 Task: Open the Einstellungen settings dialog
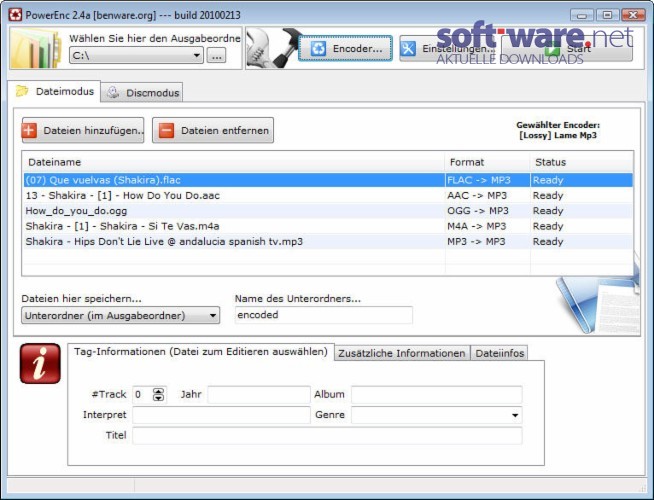(447, 48)
